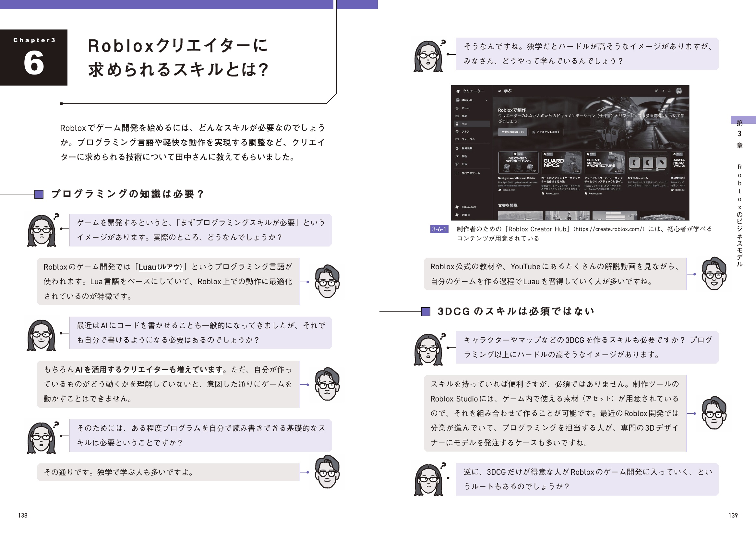Click the 'Chapter3' label in black box
Screen dimensions: 756x536
pyautogui.click(x=34, y=40)
